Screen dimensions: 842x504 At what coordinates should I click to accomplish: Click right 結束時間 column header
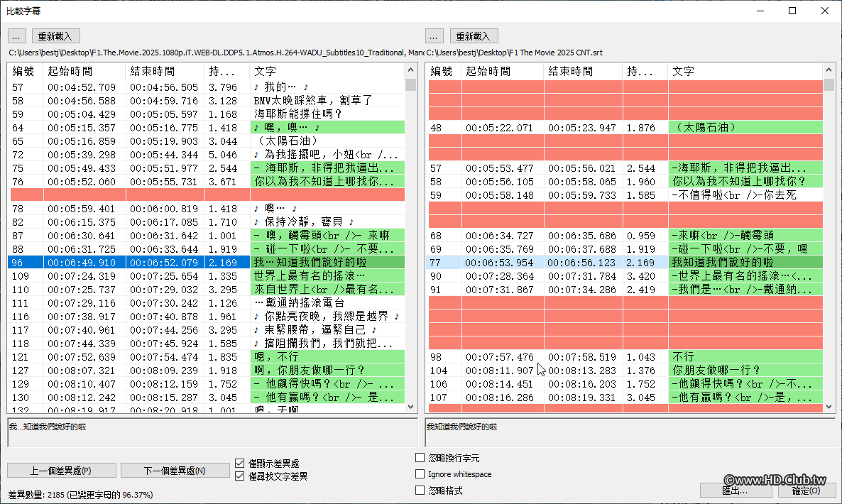[583, 71]
